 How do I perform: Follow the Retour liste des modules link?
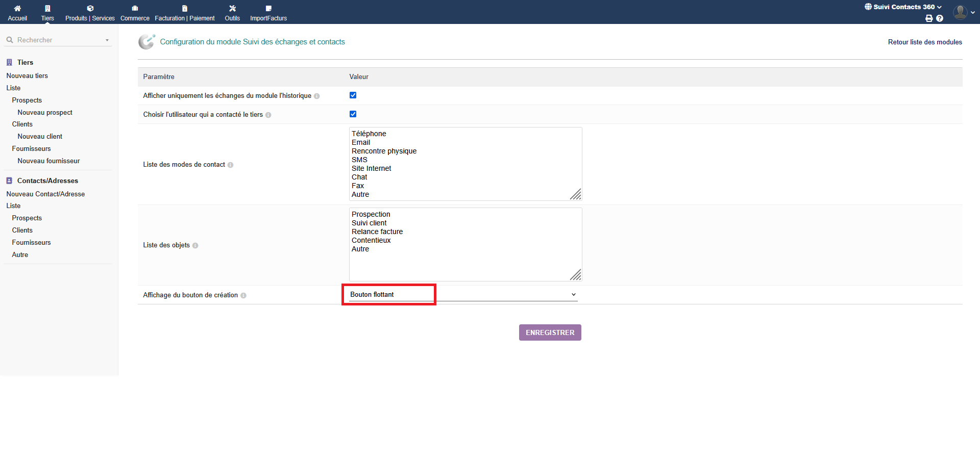click(x=924, y=42)
